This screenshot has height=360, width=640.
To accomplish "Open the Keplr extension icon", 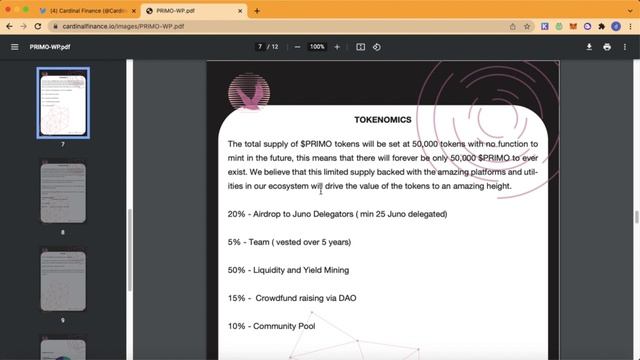I will tap(544, 27).
